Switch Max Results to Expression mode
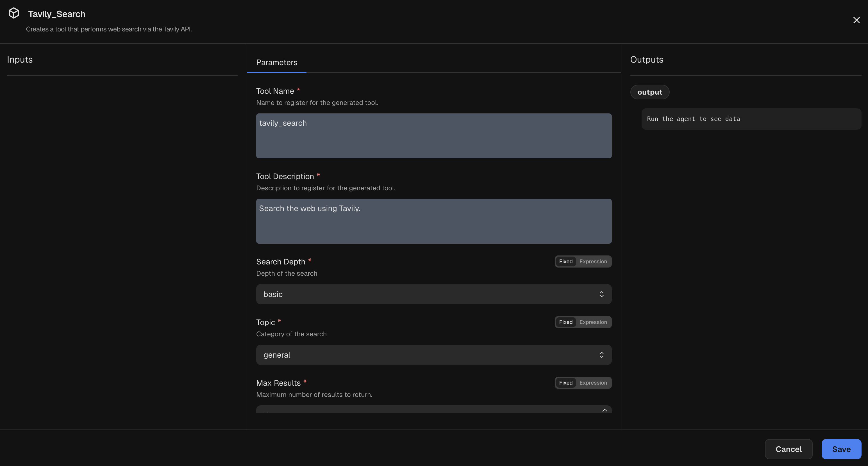868x466 pixels. tap(593, 383)
